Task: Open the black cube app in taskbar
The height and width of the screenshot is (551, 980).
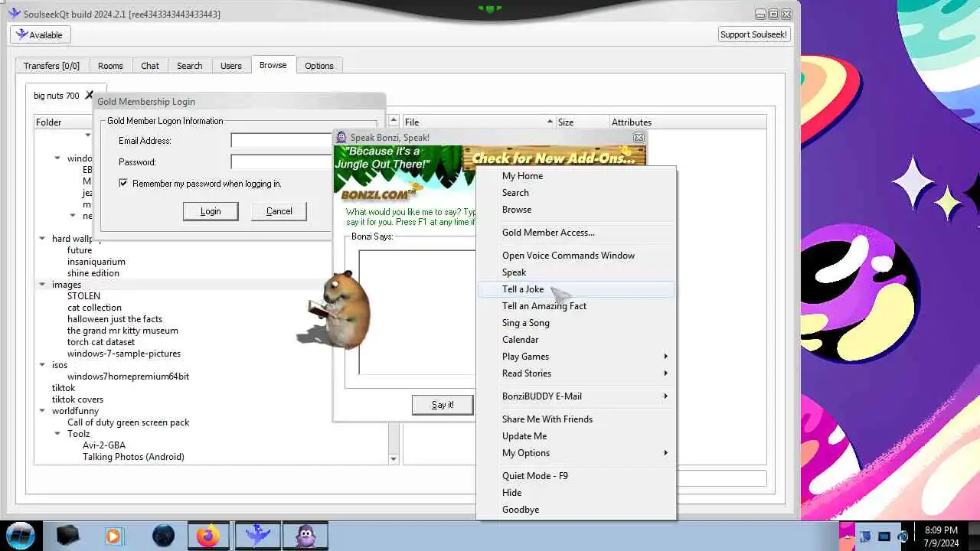Action: pos(67,535)
